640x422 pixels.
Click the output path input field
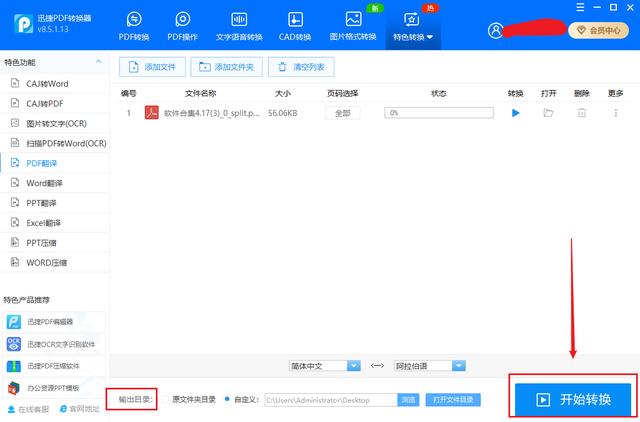(x=328, y=399)
